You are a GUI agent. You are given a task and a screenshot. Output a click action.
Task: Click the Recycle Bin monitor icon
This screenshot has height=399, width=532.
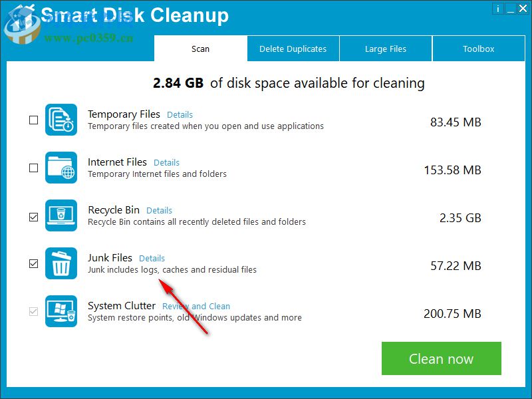[61, 215]
